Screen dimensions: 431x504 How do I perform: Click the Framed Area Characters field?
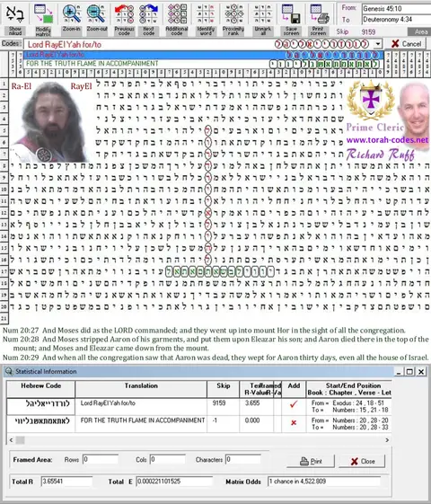click(x=243, y=459)
